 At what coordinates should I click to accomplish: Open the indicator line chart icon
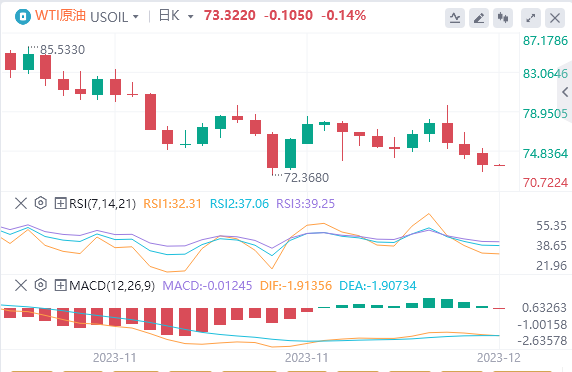[455, 18]
